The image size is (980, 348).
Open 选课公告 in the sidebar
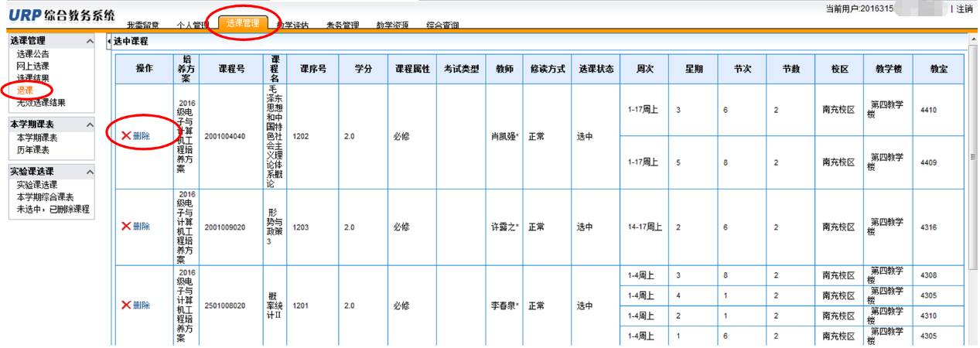[32, 55]
